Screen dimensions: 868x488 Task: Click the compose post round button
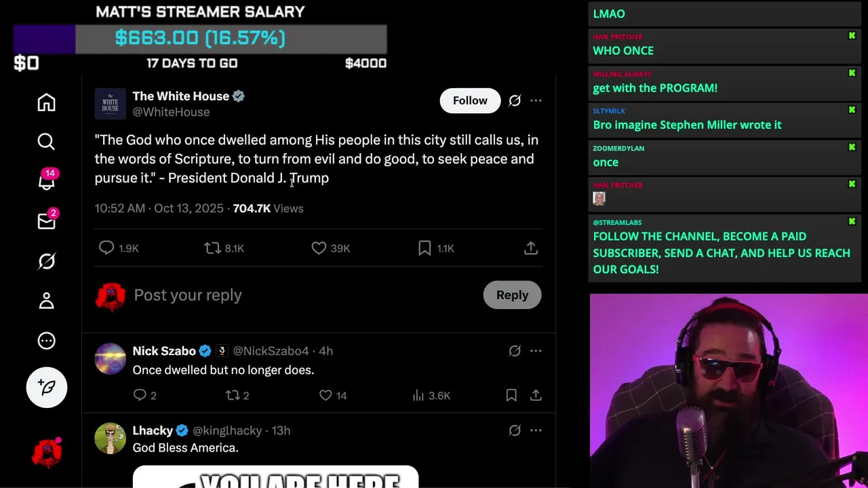point(47,387)
